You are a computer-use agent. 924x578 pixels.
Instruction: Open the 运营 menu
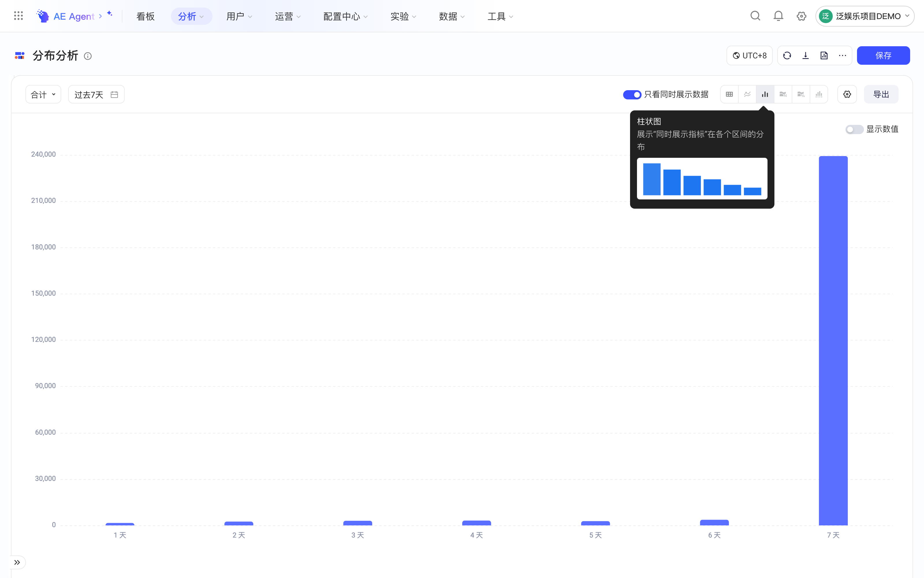pos(288,16)
